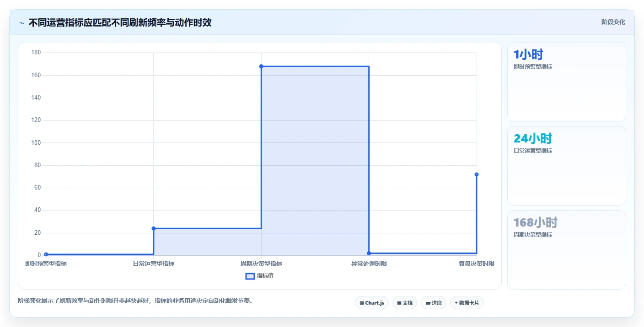The width and height of the screenshot is (644, 327).
Task: Click the chart title 不同运营指标应匹配不同刷新频率与动作时效
Action: pos(120,22)
